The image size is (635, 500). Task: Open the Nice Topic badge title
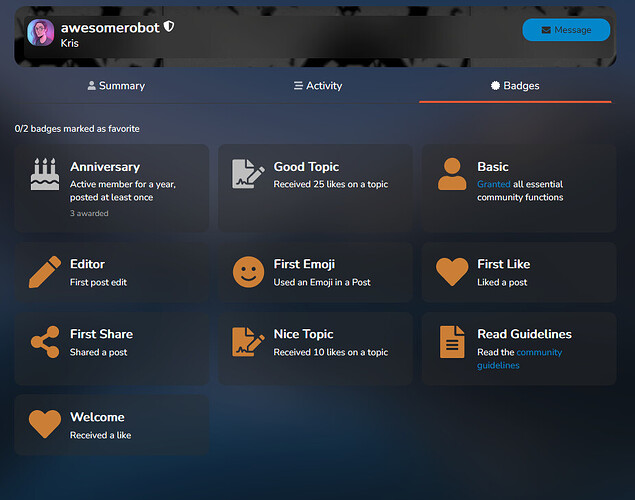[x=303, y=334]
